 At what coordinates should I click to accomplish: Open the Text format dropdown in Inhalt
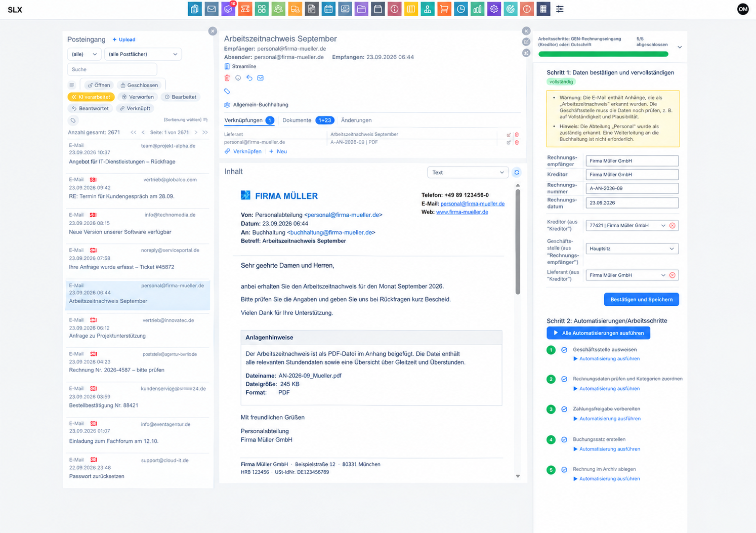[468, 173]
